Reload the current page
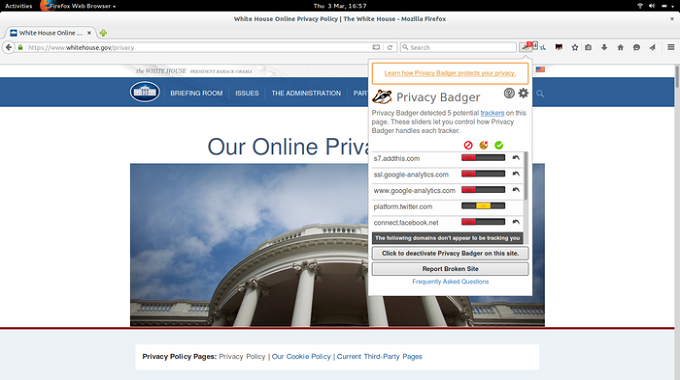 (x=389, y=47)
